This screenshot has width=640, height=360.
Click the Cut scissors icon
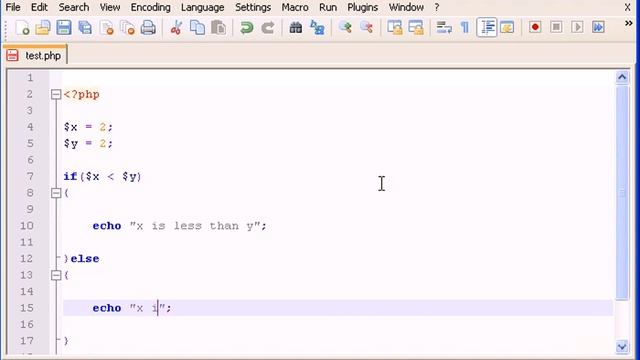tap(176, 28)
